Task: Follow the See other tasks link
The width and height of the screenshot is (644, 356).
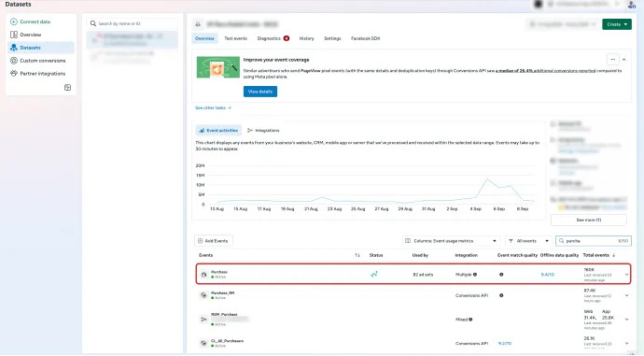Action: coord(213,107)
